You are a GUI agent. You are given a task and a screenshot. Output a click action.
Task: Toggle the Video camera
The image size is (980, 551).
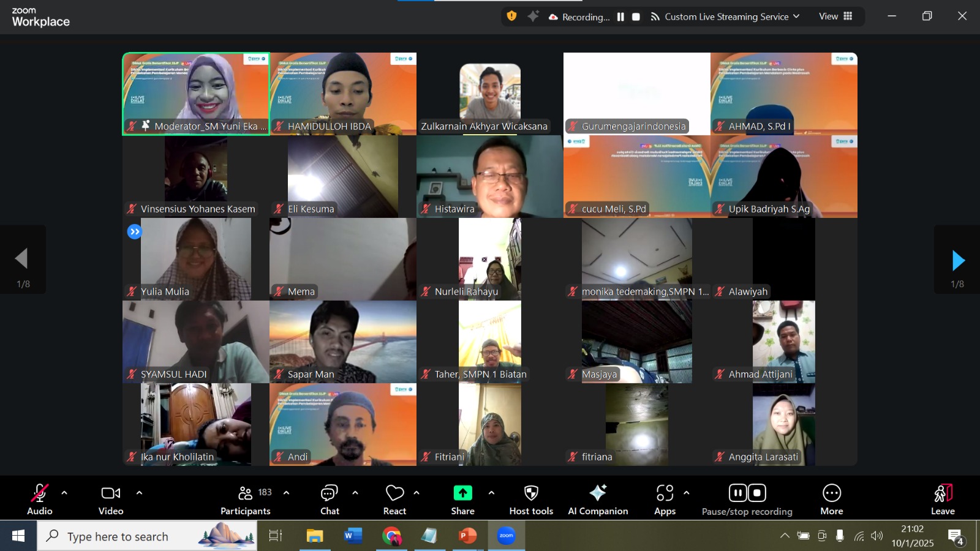tap(111, 500)
